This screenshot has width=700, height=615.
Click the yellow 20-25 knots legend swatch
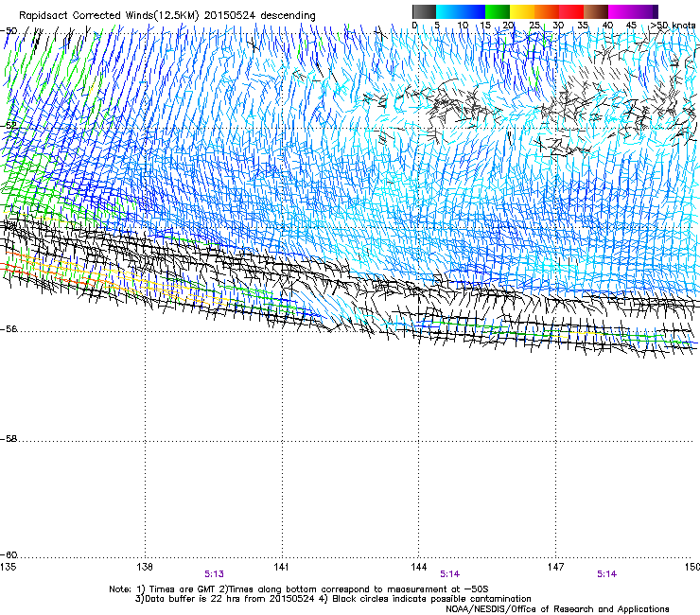[522, 11]
